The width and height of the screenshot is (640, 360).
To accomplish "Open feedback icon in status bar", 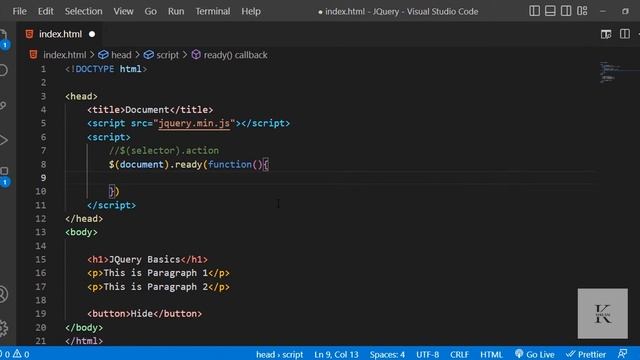I will coord(622,354).
